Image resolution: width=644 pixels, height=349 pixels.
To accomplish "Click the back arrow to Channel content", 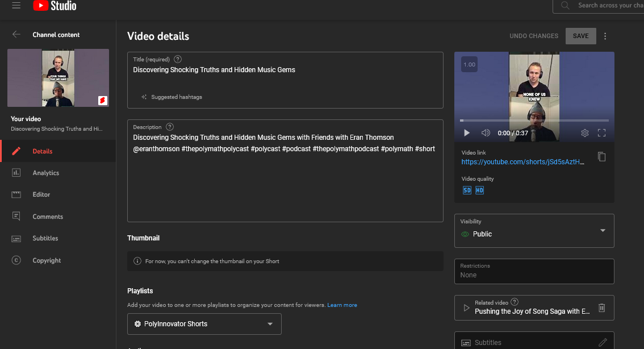I will [16, 35].
